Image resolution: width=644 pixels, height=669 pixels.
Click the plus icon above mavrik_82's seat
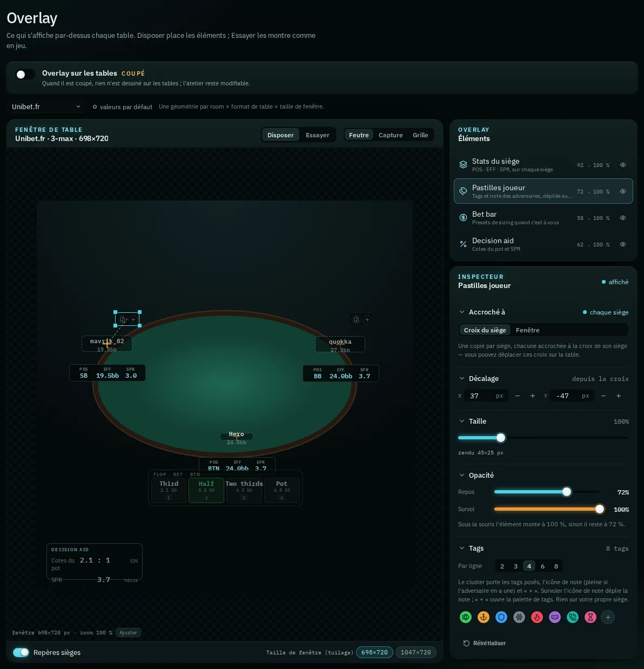point(133,319)
